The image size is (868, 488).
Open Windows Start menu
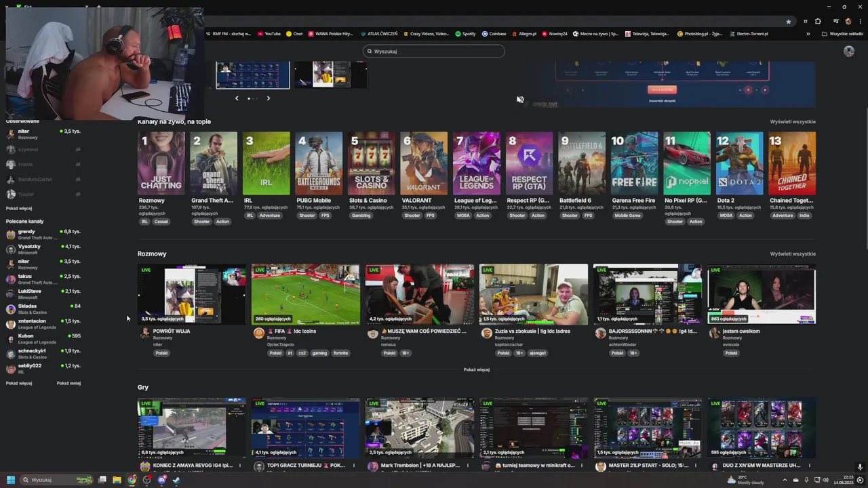tap(11, 480)
